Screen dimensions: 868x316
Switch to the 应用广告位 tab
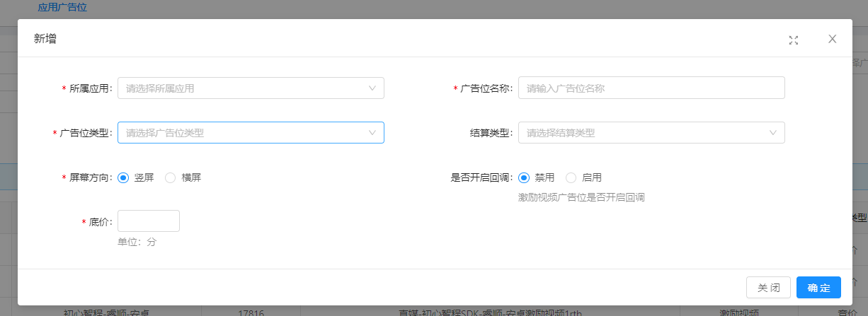[62, 8]
